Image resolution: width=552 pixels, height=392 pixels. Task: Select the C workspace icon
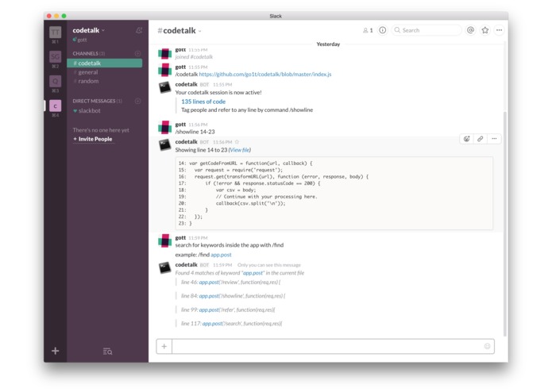click(56, 106)
